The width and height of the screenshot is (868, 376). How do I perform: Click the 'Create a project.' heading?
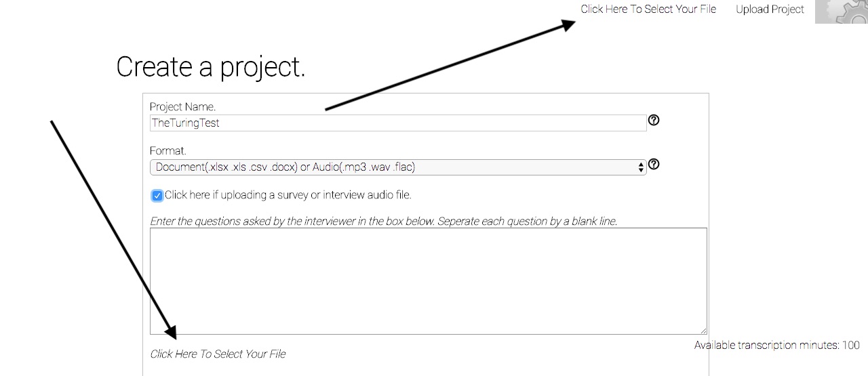pyautogui.click(x=211, y=67)
